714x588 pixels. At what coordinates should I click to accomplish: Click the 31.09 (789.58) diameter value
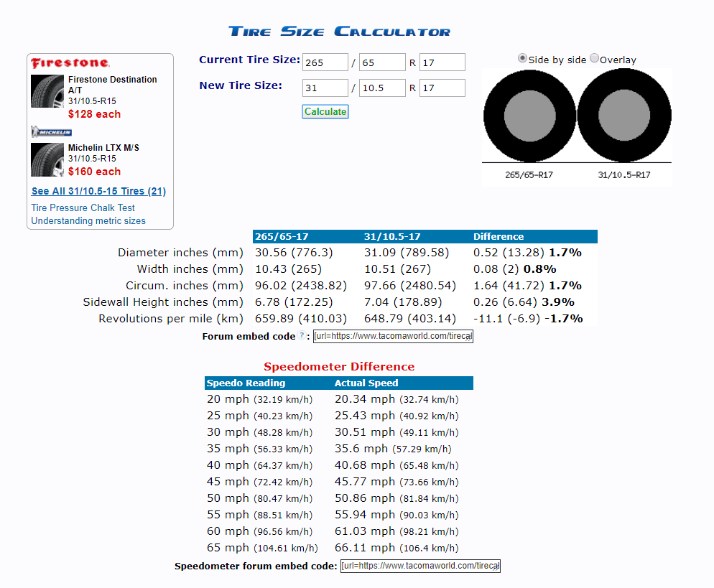coord(407,253)
